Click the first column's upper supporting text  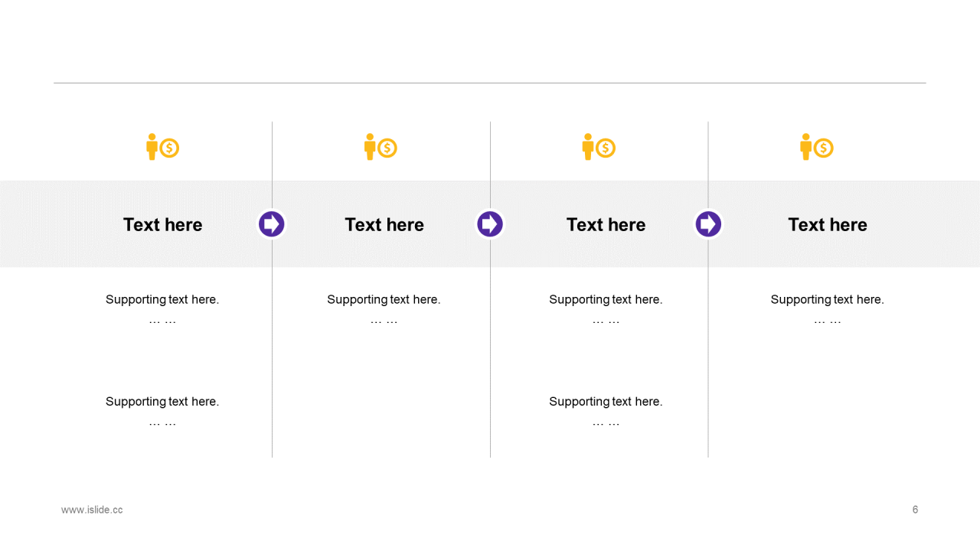click(162, 300)
